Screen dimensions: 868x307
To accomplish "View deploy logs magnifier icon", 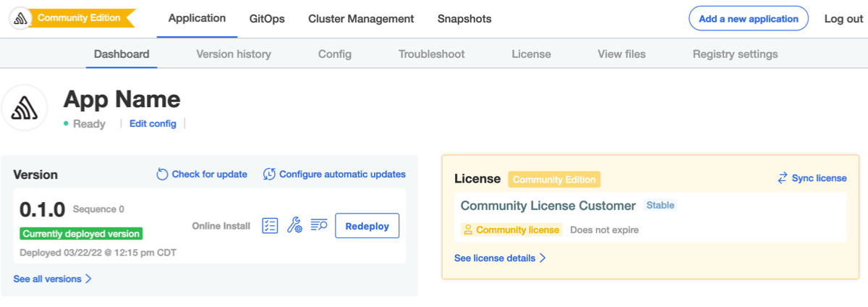I will pyautogui.click(x=319, y=226).
